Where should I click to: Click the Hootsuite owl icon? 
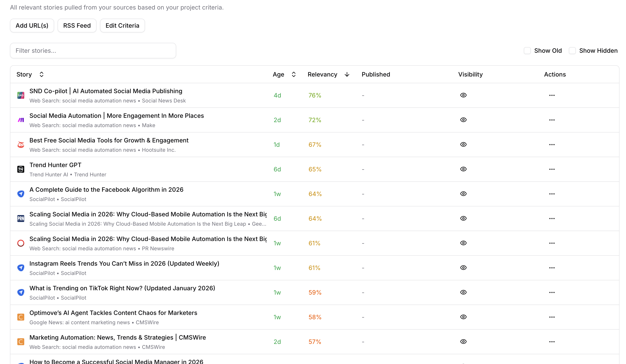tap(21, 145)
